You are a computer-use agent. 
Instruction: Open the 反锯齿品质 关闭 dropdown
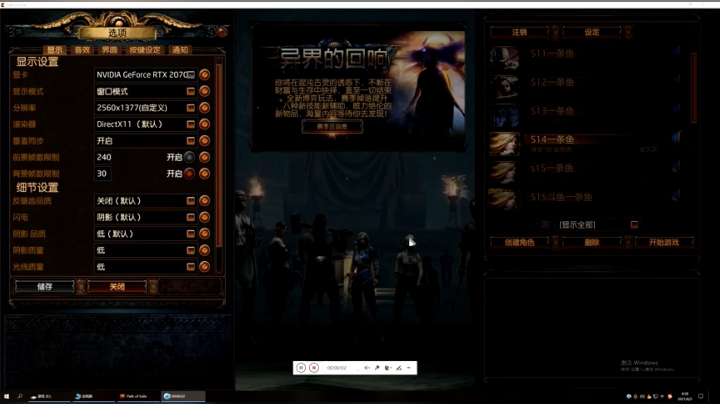point(146,201)
